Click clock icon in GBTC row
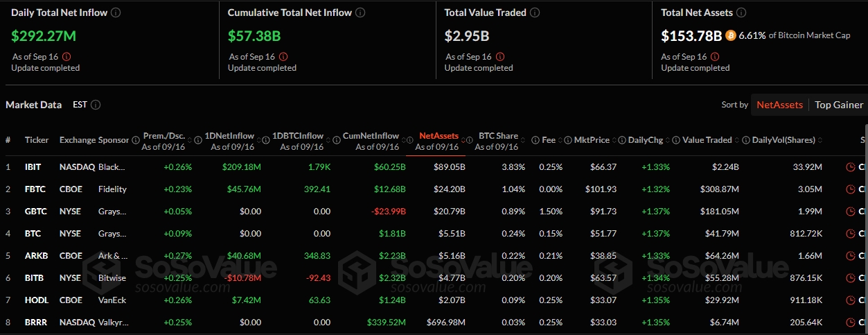Viewport: 868px width, 335px height. pos(851,212)
